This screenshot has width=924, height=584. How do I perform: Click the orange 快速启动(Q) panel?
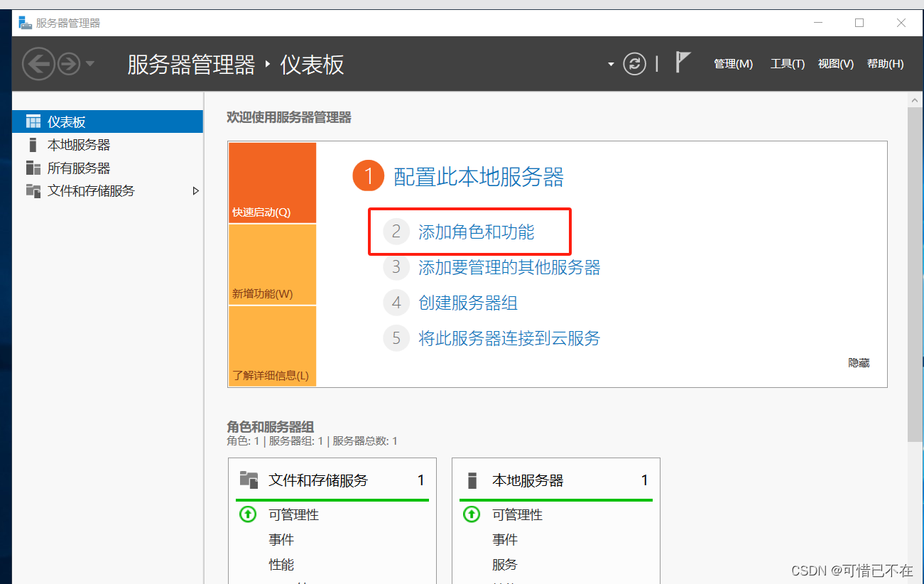coord(272,183)
